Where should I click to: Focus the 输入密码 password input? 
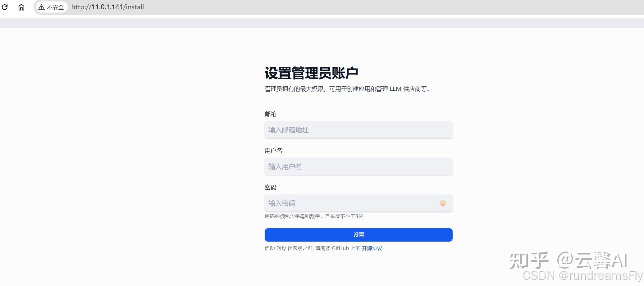[342, 203]
